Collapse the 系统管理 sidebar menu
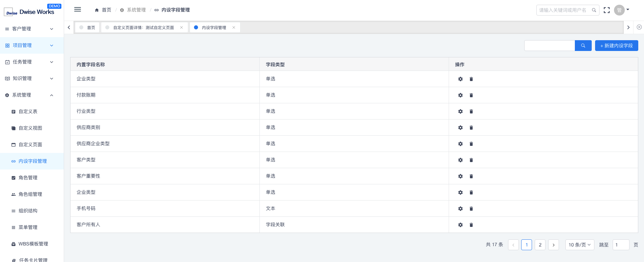 click(32, 95)
